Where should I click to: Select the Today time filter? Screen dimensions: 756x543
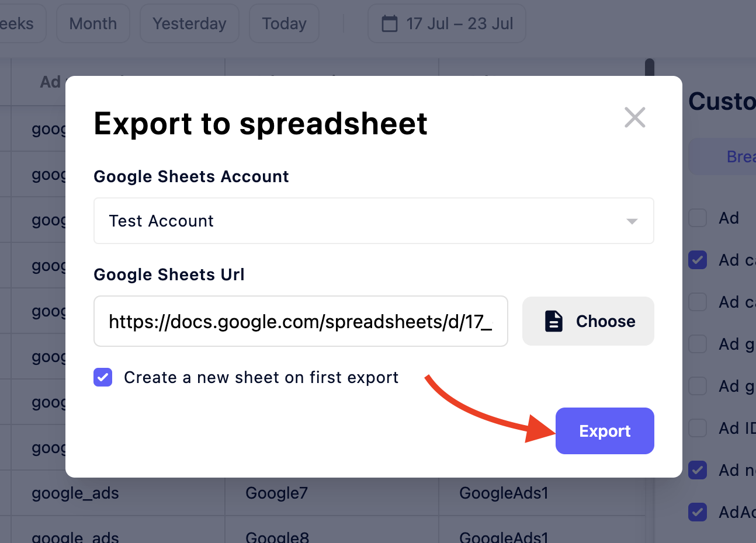284,23
